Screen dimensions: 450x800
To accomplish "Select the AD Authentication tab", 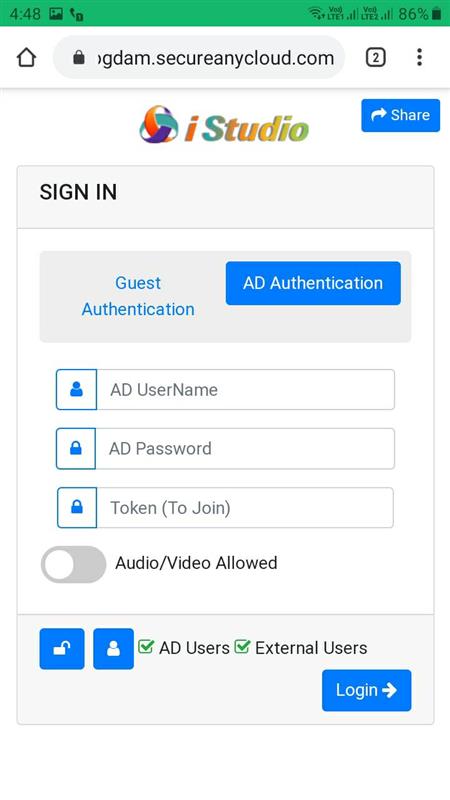I will click(313, 283).
